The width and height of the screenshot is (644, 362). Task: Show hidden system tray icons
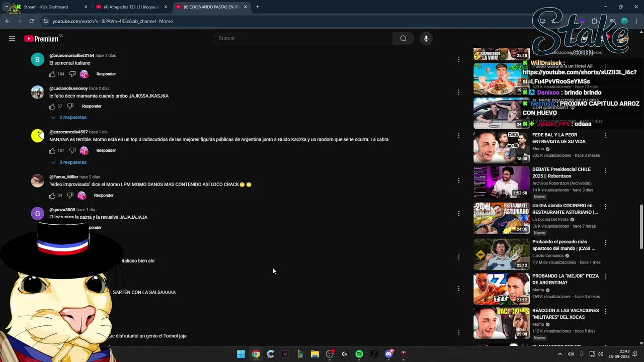tap(560, 354)
